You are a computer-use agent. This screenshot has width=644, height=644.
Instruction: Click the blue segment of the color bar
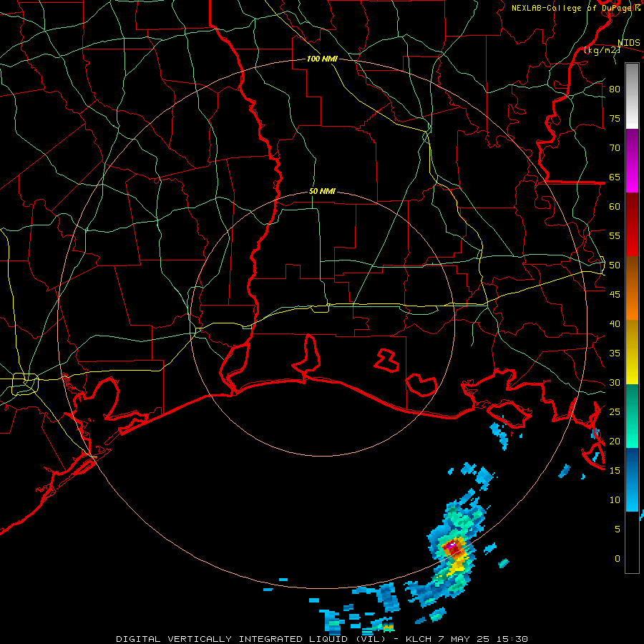pyautogui.click(x=632, y=479)
